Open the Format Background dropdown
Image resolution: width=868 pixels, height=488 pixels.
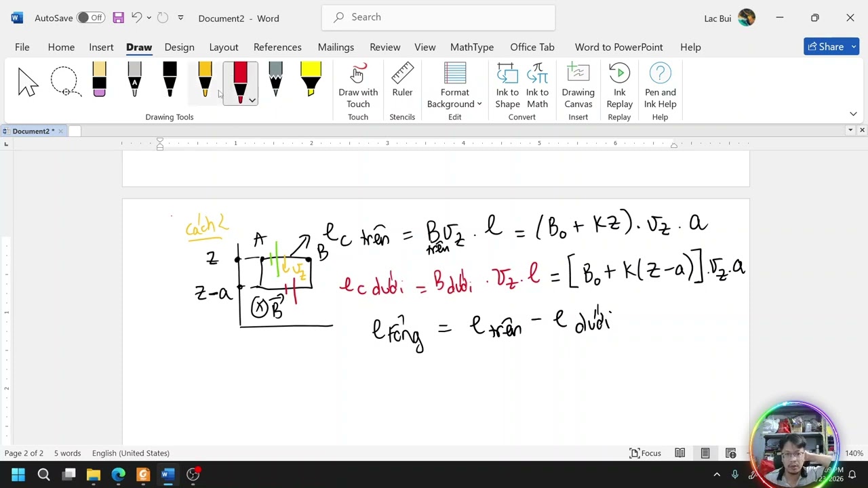pos(454,85)
